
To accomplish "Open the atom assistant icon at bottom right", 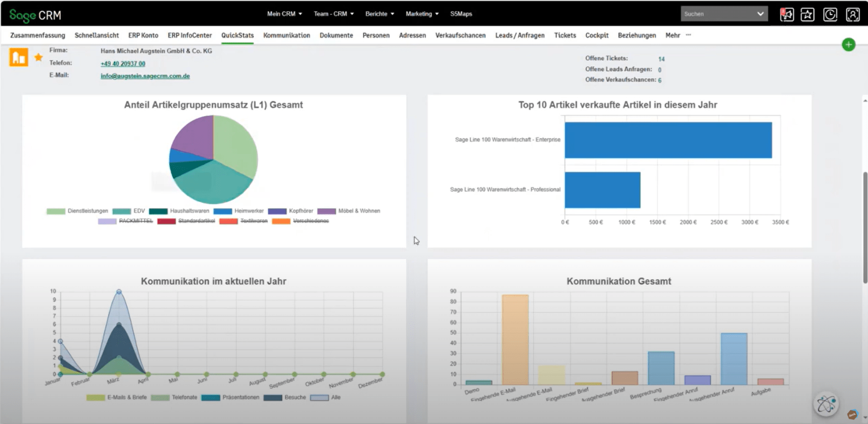I will (x=826, y=404).
